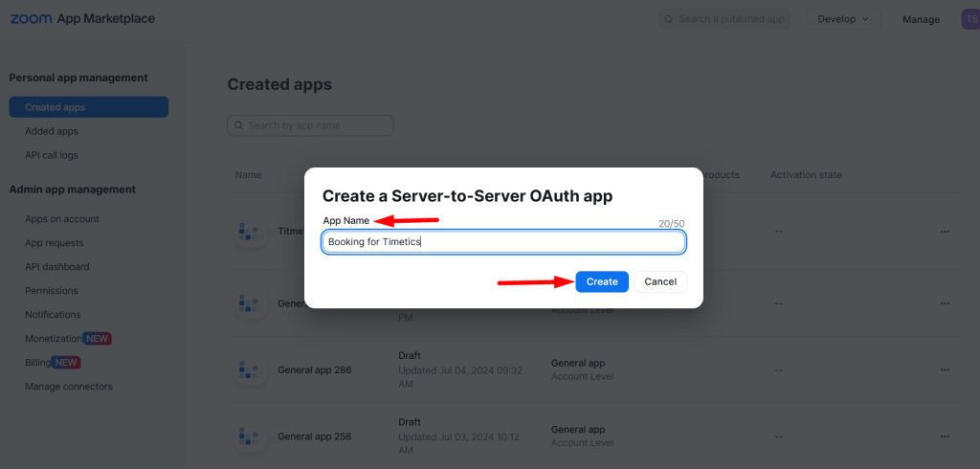980x469 pixels.
Task: Cancel the Server-to-Server OAuth dialog
Action: point(660,281)
